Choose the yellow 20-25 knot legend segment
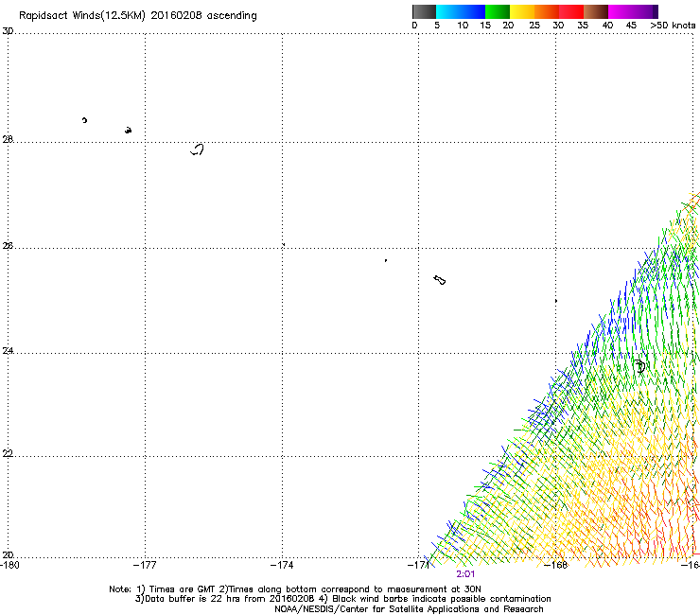The height and width of the screenshot is (615, 700). (522, 11)
